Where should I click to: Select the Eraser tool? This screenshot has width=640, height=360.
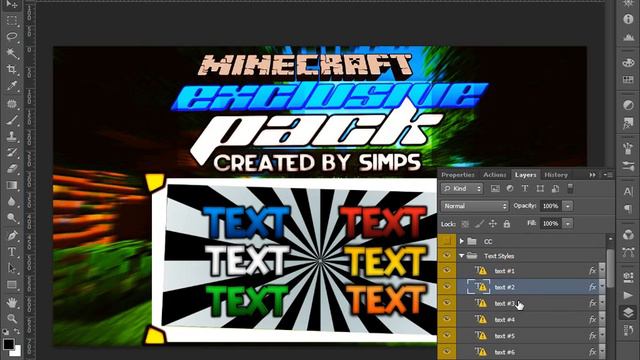tap(12, 169)
